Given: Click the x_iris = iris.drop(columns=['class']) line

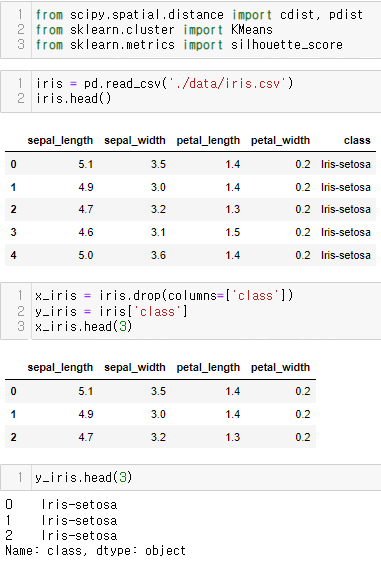Looking at the screenshot, I should point(164,296).
